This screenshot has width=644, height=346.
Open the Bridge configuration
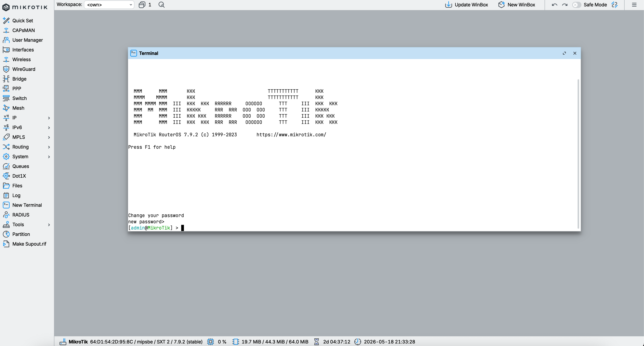coord(19,79)
